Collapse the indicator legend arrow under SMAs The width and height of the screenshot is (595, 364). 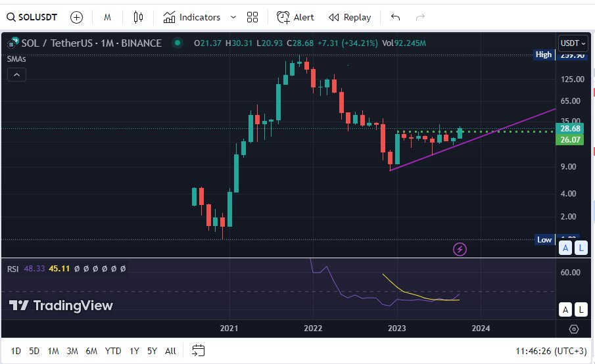click(16, 75)
